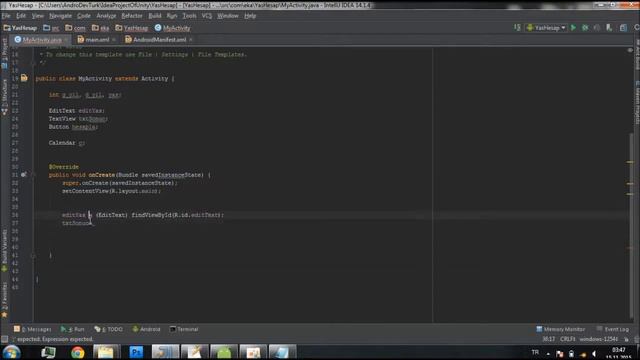640x360 pixels.
Task: Open the Android tool window
Action: tap(146, 329)
